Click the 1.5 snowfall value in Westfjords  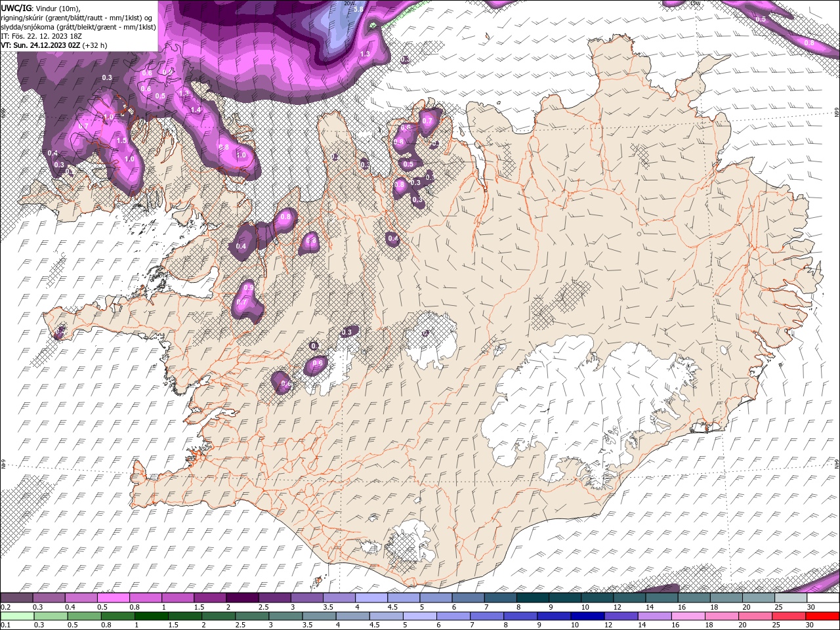click(121, 140)
